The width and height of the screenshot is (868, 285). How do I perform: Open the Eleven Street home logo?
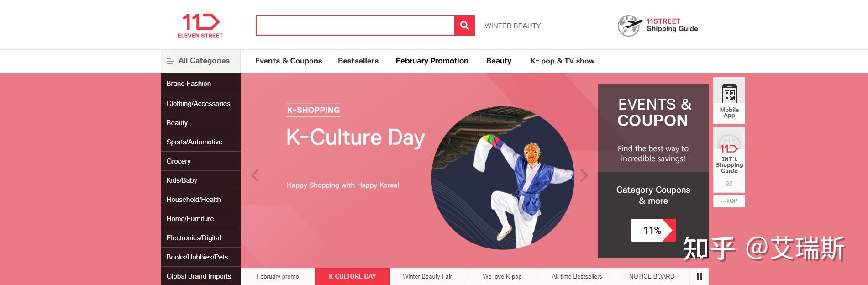click(x=200, y=26)
